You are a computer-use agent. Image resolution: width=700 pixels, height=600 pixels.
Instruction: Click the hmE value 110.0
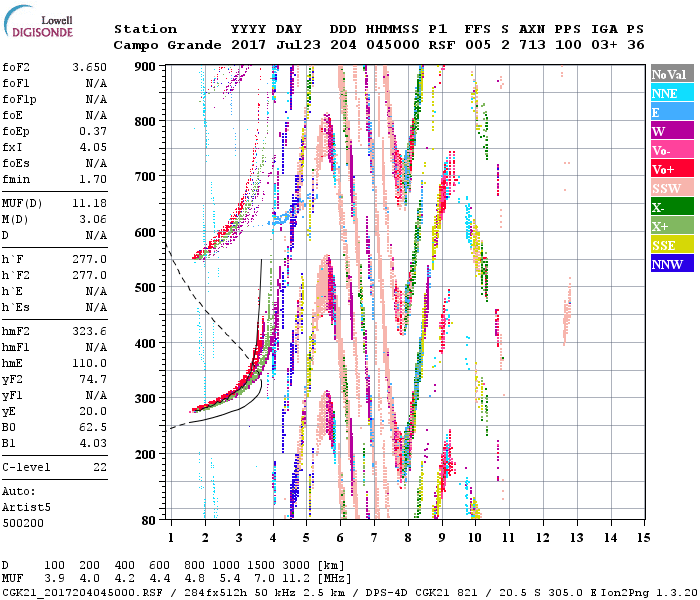89,363
